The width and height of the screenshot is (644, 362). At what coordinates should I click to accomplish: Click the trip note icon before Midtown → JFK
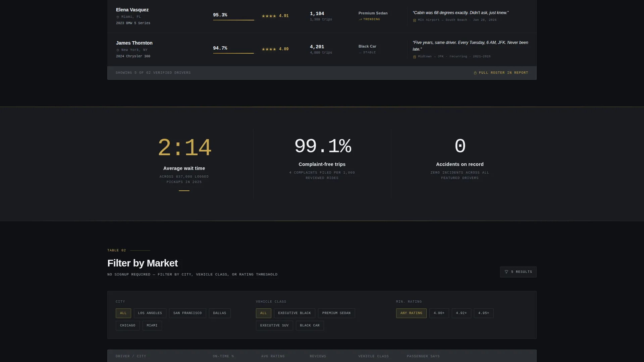coord(415,57)
